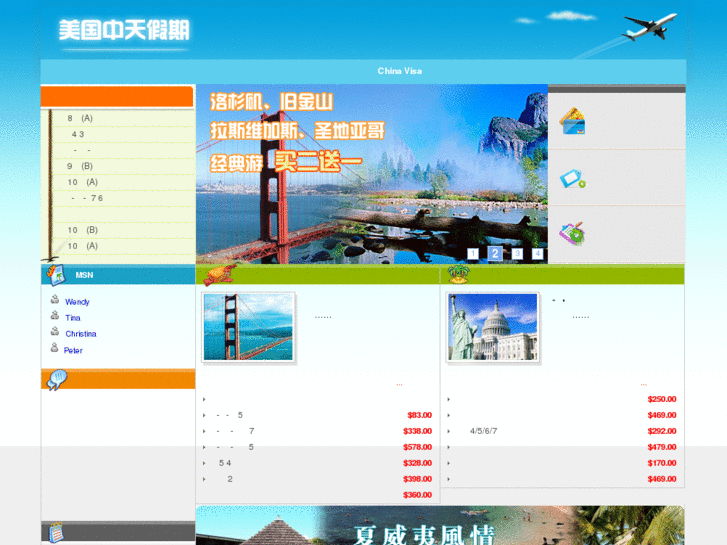Screen dimensions: 727x545
Task: Click the $292.00 tour price
Action: coord(662,431)
